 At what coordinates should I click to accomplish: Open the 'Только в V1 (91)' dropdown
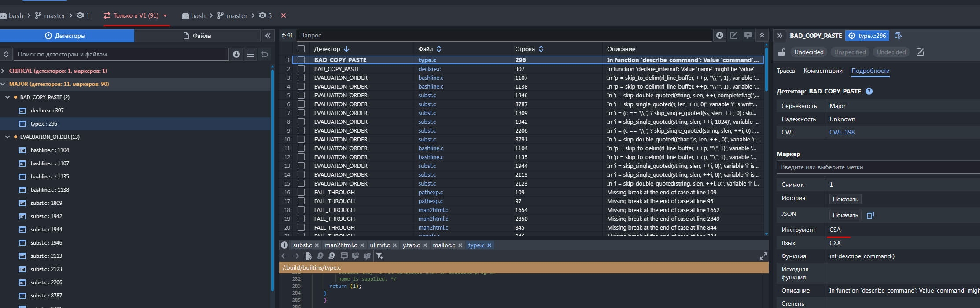165,15
